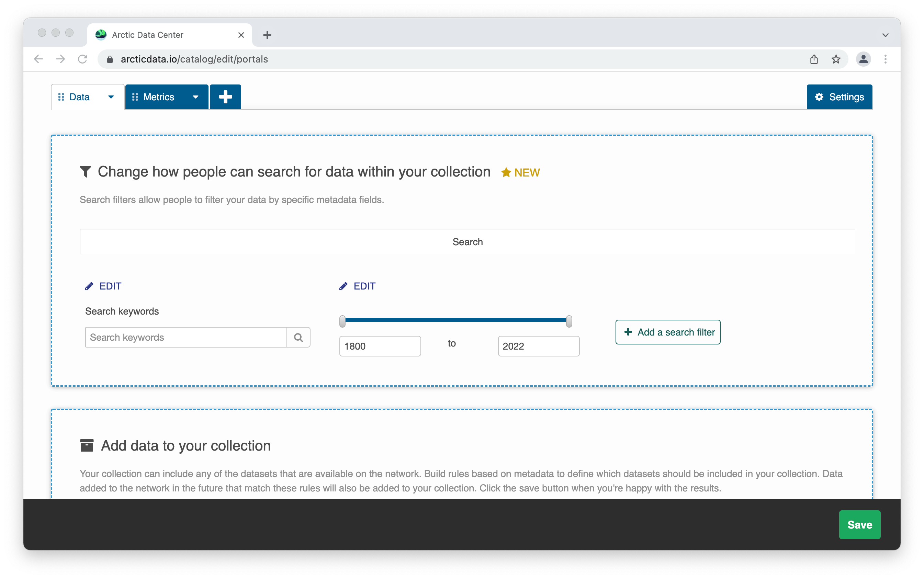This screenshot has height=579, width=924.
Task: Click the 1800 minimum year field
Action: click(x=380, y=346)
